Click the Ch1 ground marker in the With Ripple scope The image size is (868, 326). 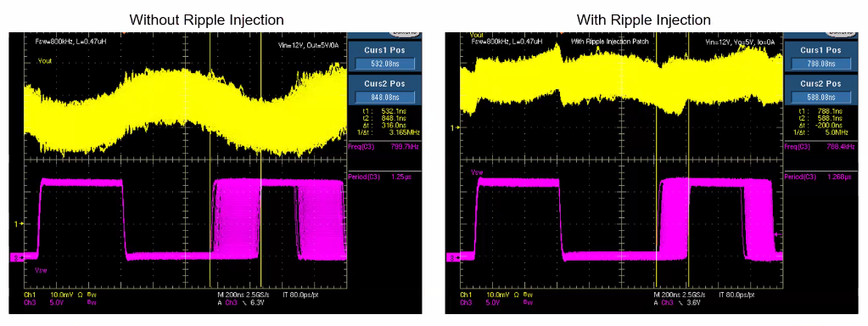(455, 128)
